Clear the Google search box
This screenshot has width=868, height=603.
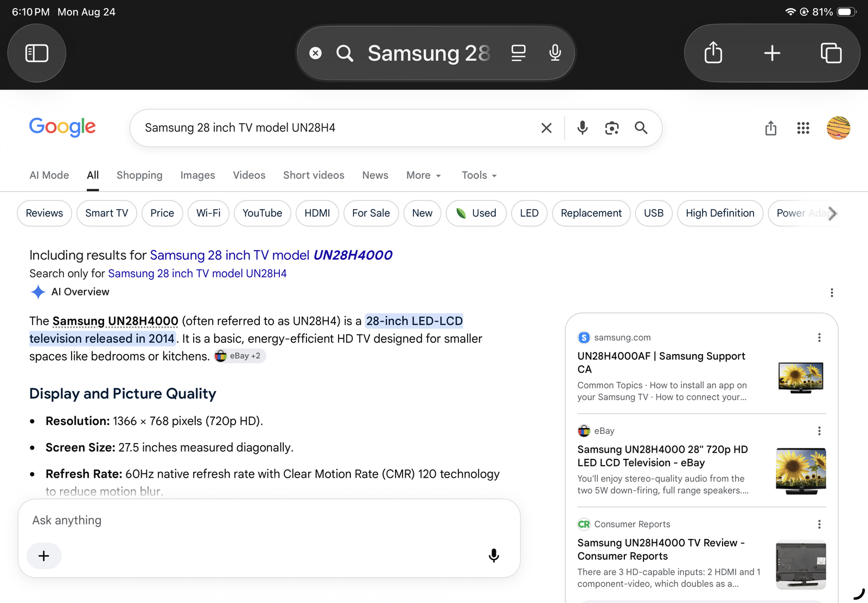[x=546, y=128]
